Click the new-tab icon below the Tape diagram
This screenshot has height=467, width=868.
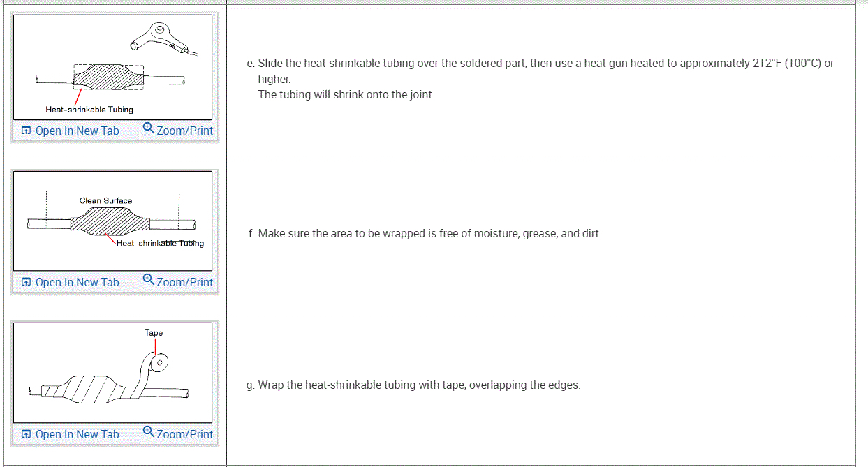tap(26, 434)
